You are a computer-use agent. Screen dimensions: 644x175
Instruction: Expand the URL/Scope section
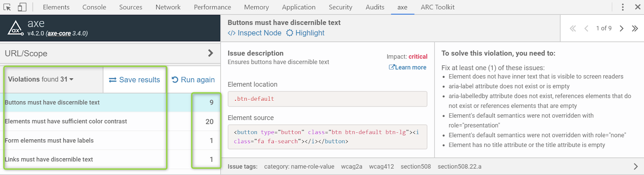[211, 53]
